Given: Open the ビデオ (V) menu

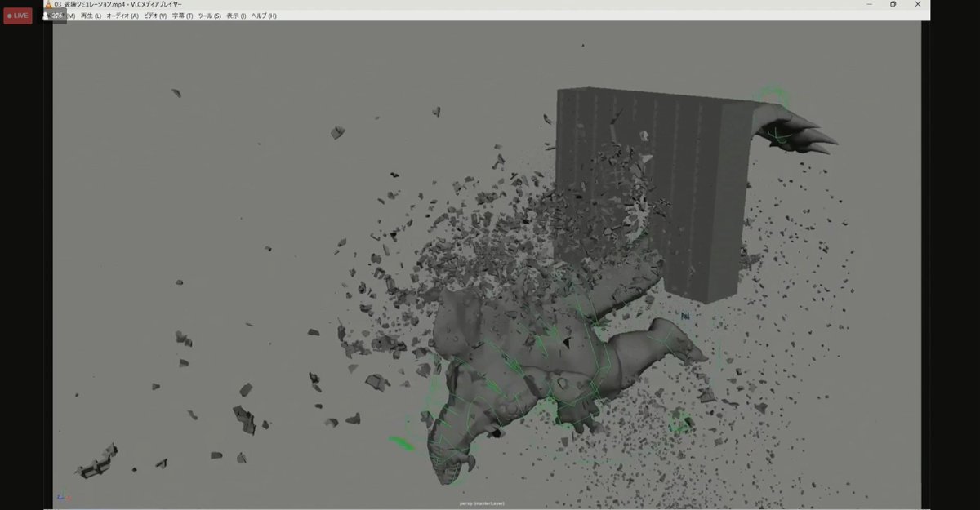Looking at the screenshot, I should coord(155,16).
